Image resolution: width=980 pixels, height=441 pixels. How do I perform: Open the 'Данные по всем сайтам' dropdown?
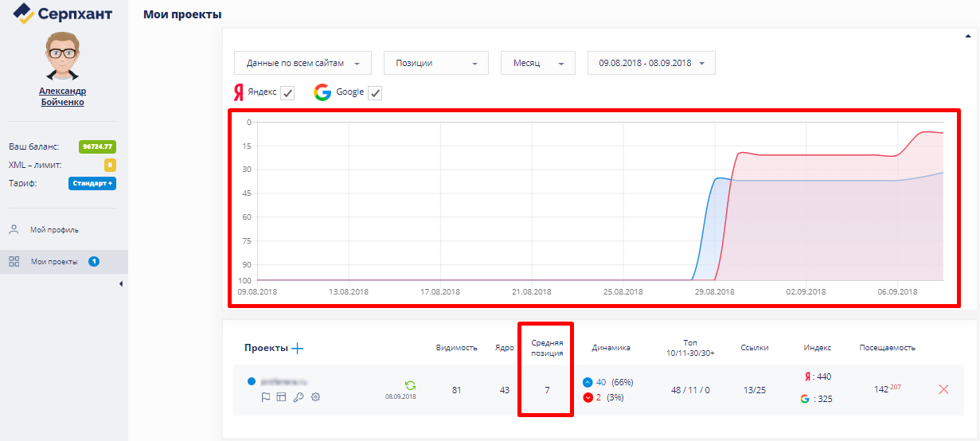pos(303,63)
